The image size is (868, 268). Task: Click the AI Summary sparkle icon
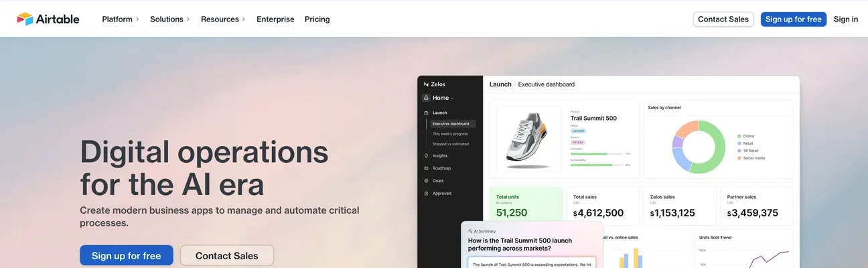pos(470,231)
